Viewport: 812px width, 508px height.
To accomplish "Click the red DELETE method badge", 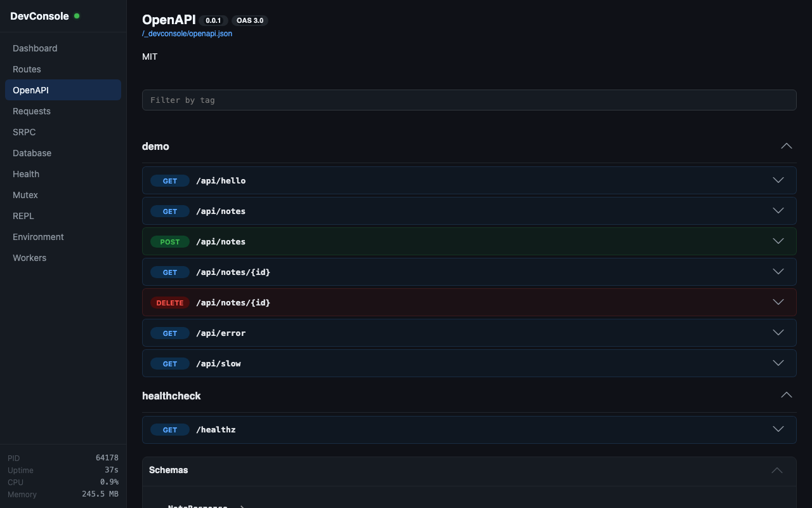I will 170,303.
